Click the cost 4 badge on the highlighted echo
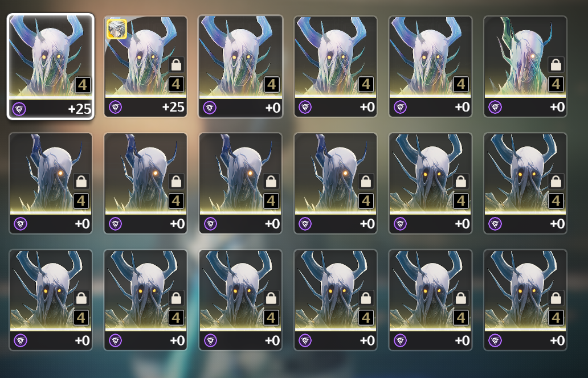 coord(83,85)
